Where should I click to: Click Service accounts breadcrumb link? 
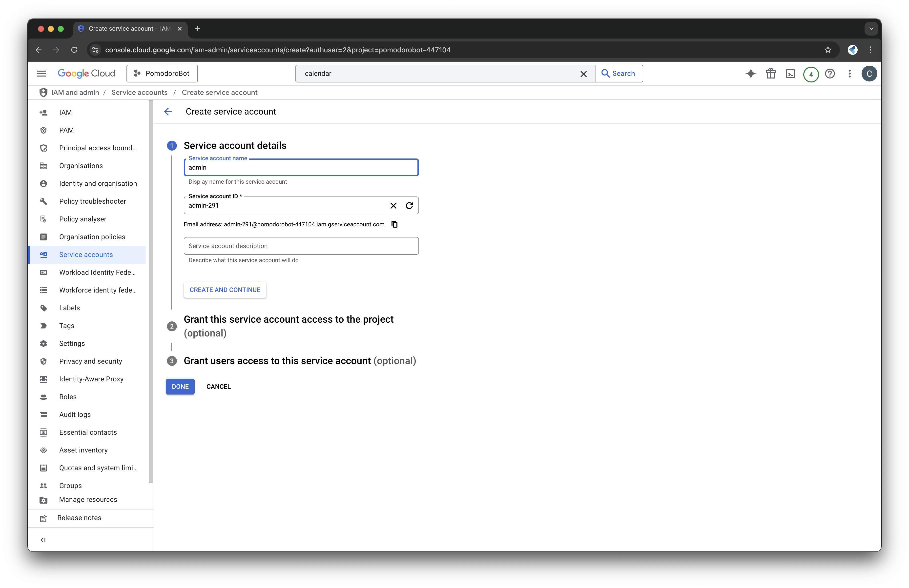pyautogui.click(x=139, y=92)
